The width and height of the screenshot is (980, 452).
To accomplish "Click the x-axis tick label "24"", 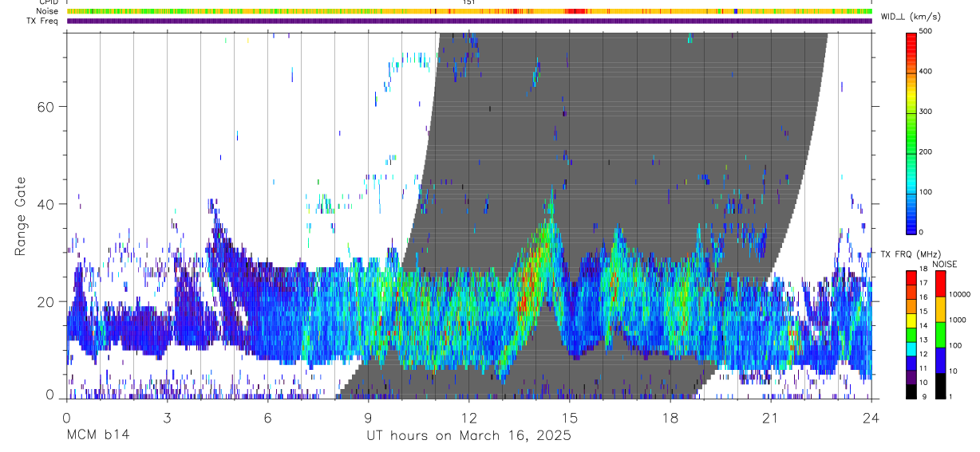I will (x=871, y=417).
